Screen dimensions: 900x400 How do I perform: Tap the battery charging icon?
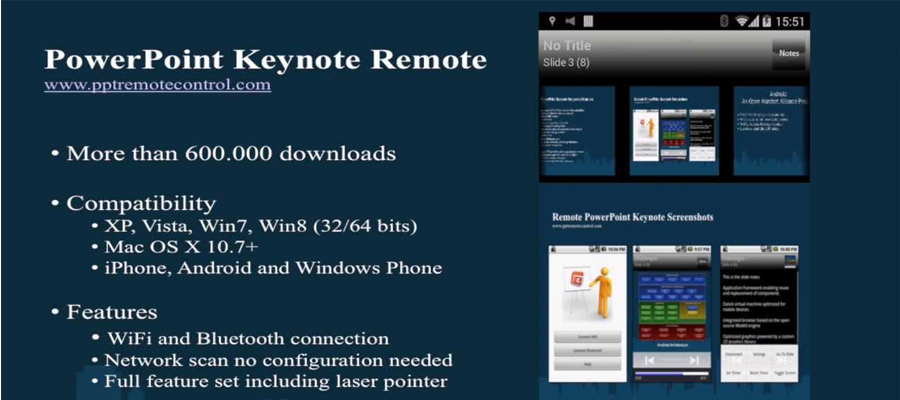(x=766, y=22)
